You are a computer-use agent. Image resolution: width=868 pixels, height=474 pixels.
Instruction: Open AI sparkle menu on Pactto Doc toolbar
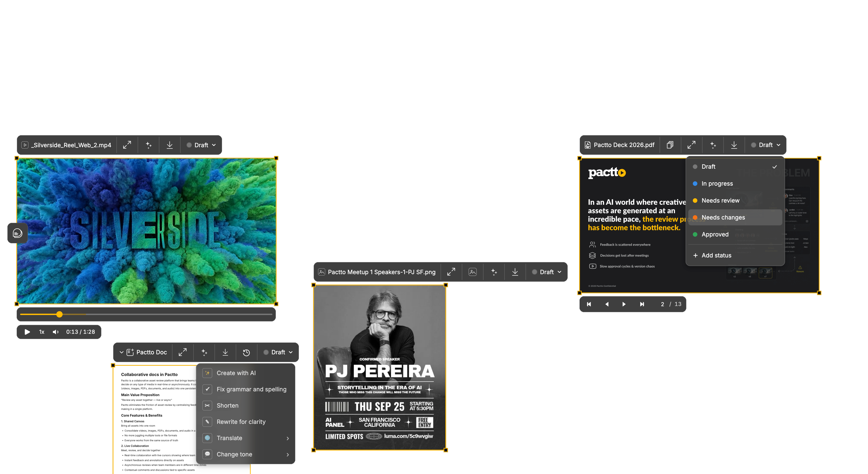(x=204, y=352)
